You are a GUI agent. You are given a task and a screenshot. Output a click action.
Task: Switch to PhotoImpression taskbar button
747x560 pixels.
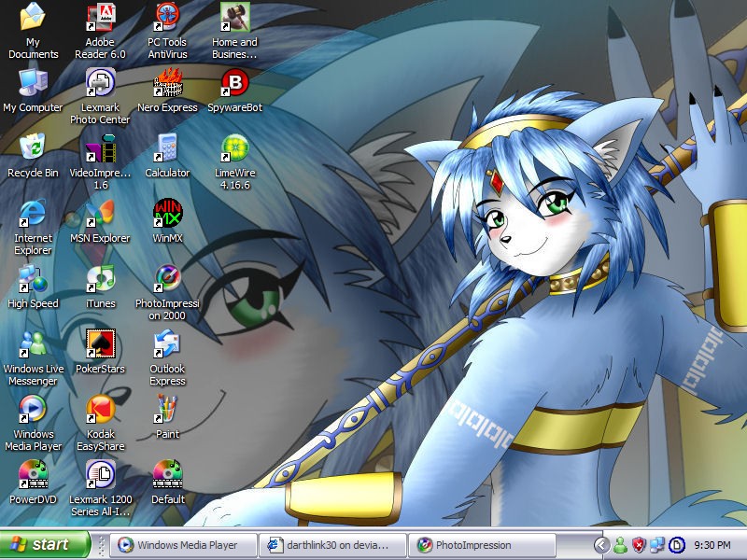pyautogui.click(x=482, y=545)
